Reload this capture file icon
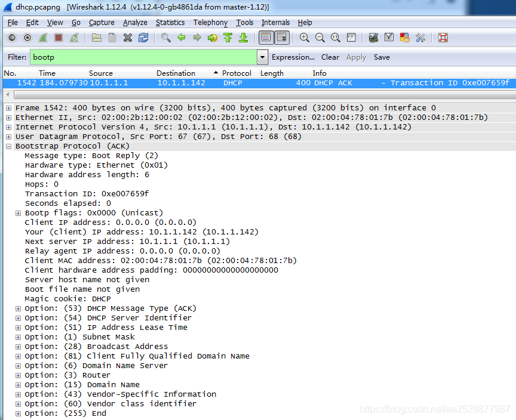 pos(143,38)
